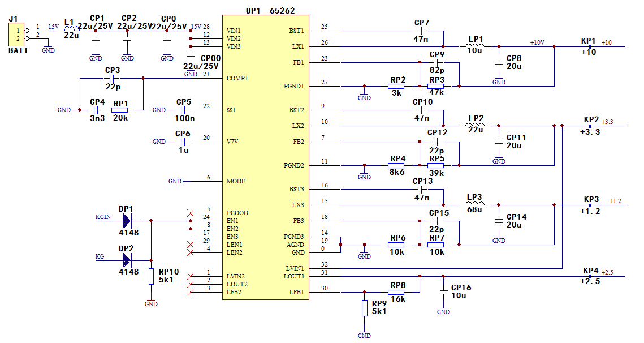Click the RP3 47k resistor
This screenshot has width=644, height=343.
(436, 87)
